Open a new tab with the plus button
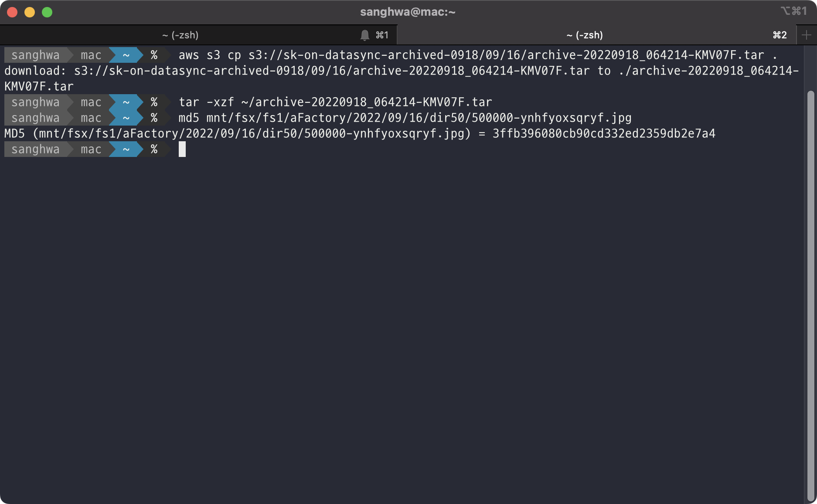This screenshot has height=504, width=817. coord(807,35)
